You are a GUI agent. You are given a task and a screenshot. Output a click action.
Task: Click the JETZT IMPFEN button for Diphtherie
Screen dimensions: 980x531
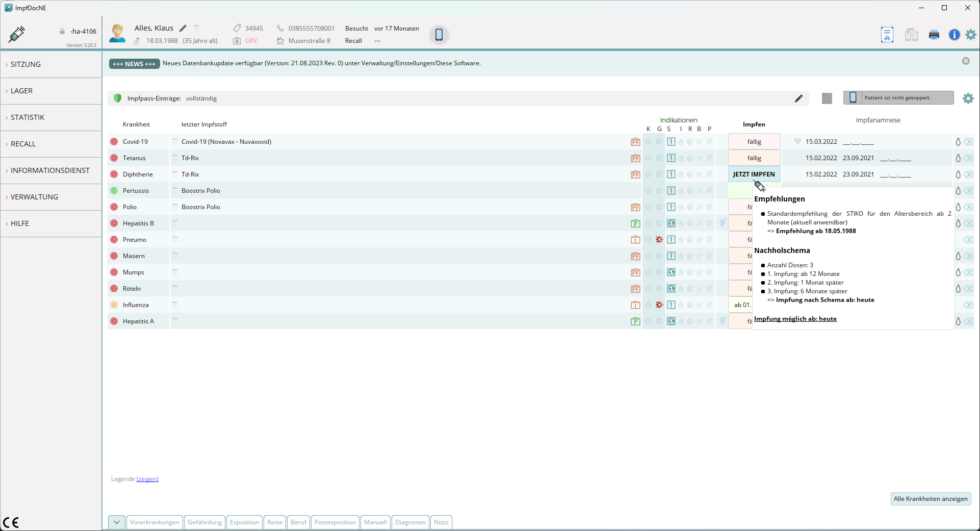coord(754,174)
